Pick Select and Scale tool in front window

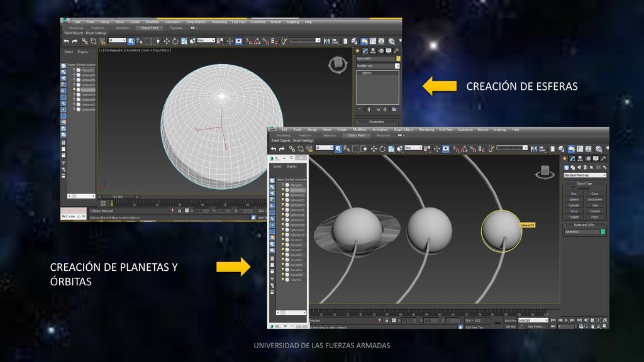coord(391,148)
